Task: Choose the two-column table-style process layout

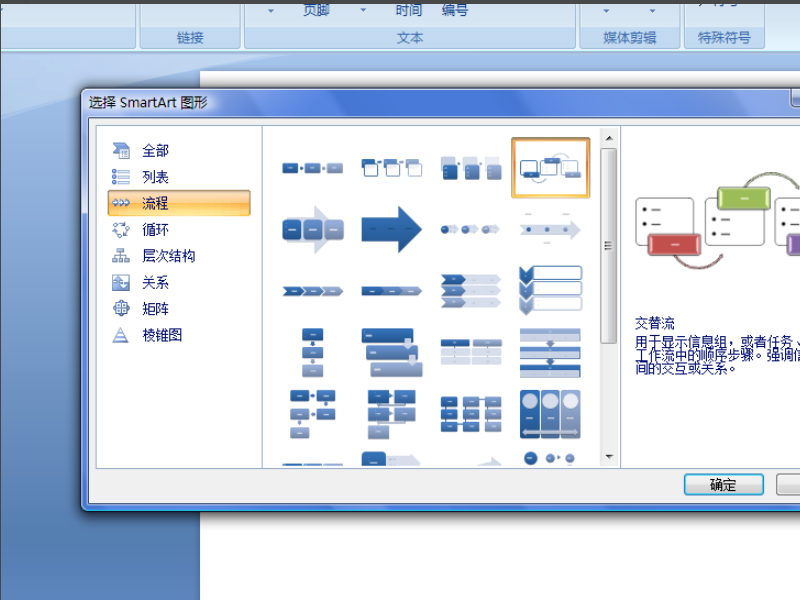Action: coord(471,353)
